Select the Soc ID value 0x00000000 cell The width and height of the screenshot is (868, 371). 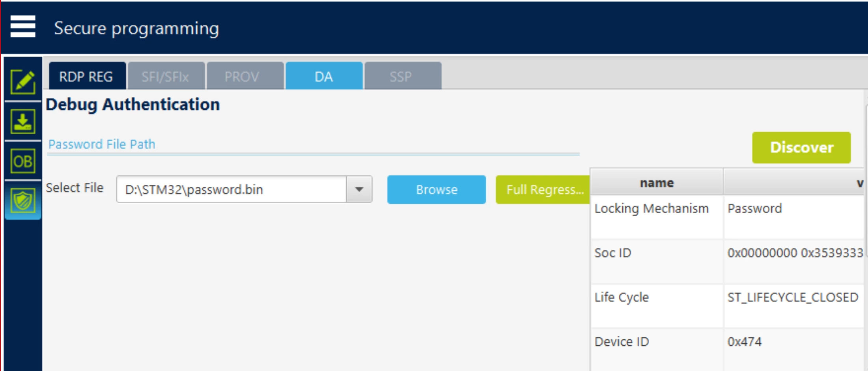click(794, 261)
